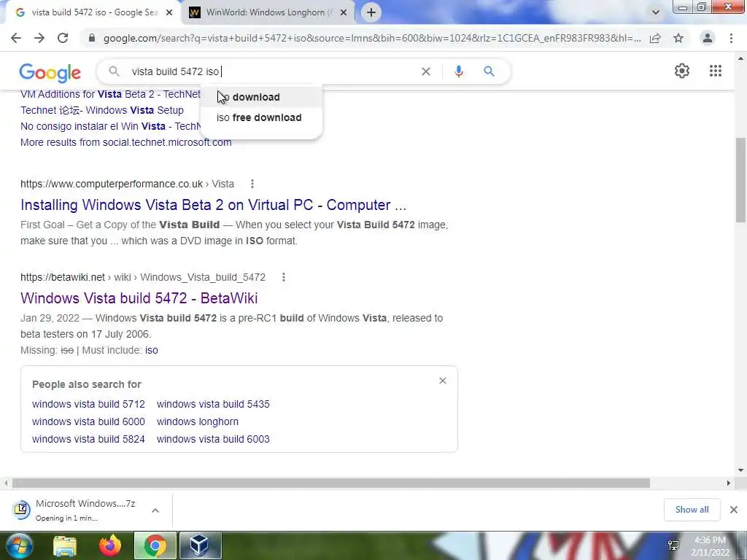Open More results from social.technet.microsoft.com
This screenshot has height=560, width=747.
click(125, 142)
